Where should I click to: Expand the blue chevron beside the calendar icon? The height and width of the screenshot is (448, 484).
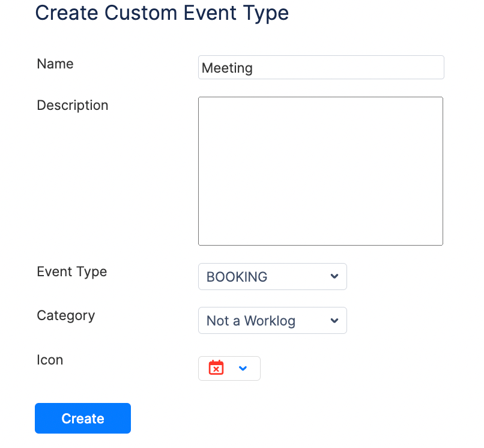pyautogui.click(x=243, y=368)
